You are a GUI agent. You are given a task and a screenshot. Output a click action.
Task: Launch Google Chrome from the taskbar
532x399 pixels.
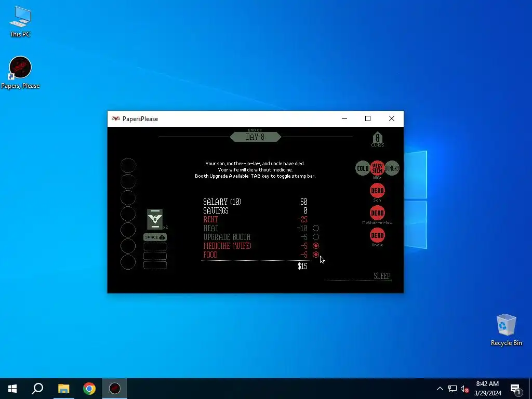89,389
